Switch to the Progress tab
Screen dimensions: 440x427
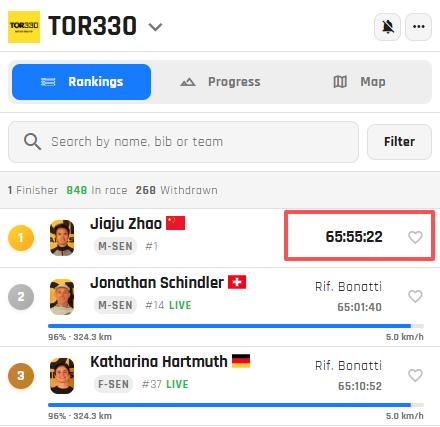tap(220, 82)
